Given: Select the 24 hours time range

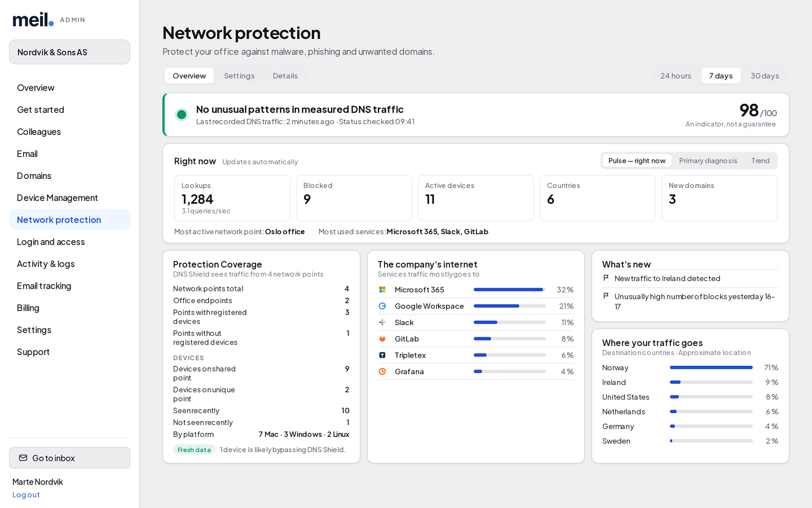Looking at the screenshot, I should pyautogui.click(x=676, y=76).
